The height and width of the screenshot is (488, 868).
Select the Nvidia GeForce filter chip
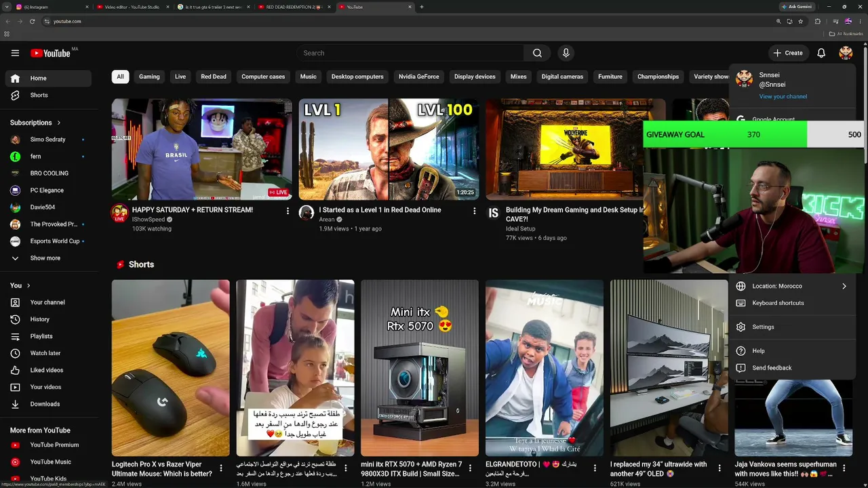pos(419,77)
